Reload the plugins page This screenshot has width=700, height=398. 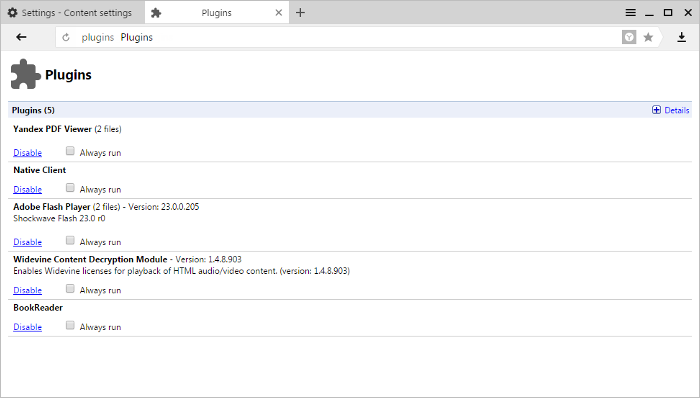click(x=66, y=37)
